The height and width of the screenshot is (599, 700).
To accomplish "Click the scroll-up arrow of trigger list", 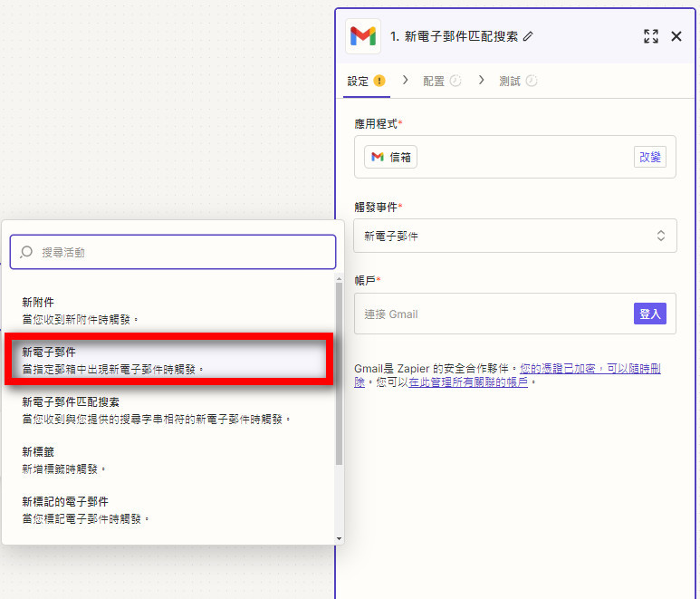I will point(340,279).
